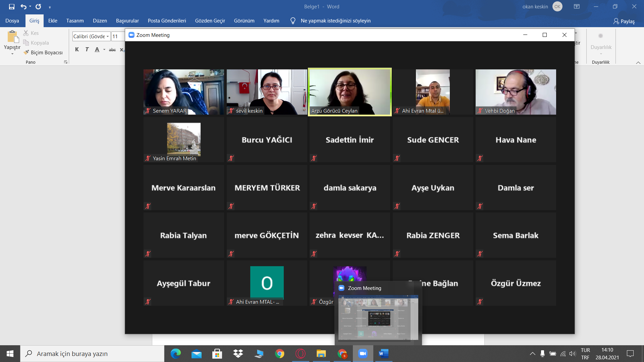Image resolution: width=644 pixels, height=362 pixels.
Task: Click the Save icon in the title bar
Action: click(12, 7)
